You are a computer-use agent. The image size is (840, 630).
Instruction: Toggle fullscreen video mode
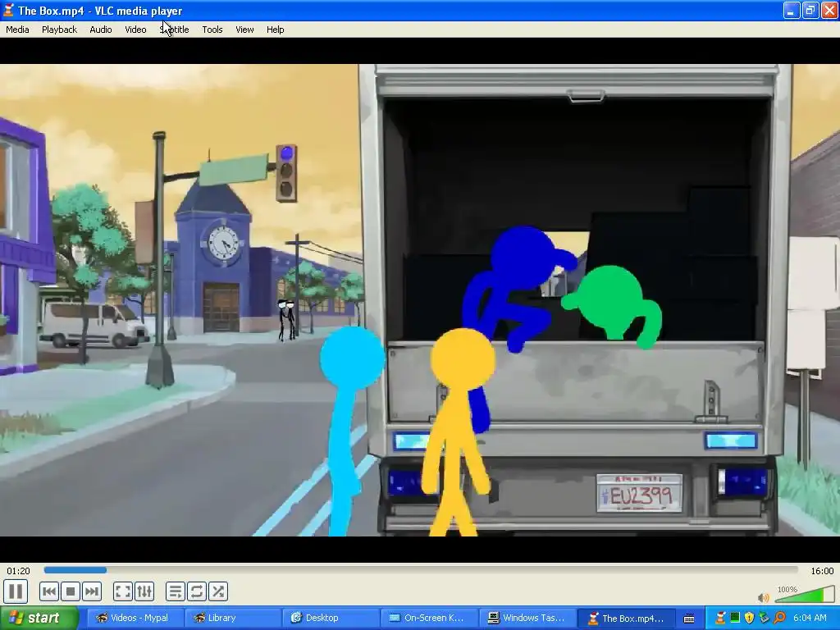123,591
